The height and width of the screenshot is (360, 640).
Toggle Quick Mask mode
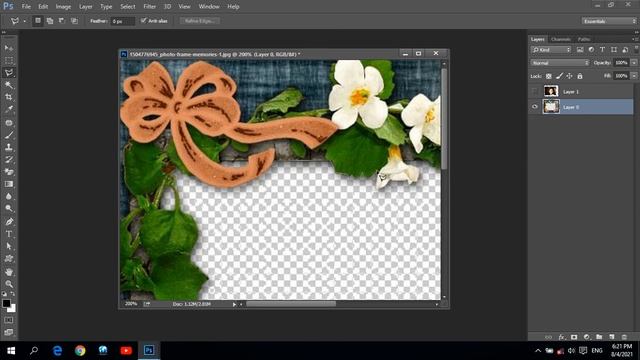pos(9,320)
